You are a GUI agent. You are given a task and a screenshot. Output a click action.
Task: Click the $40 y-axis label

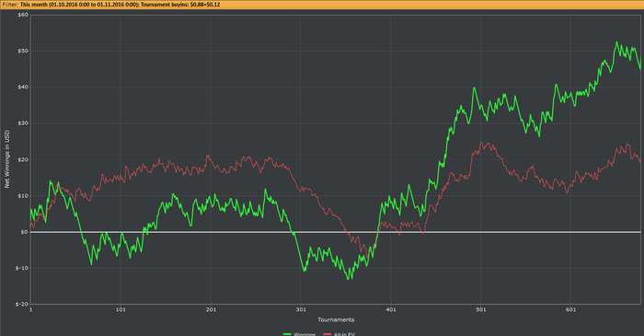pos(23,87)
